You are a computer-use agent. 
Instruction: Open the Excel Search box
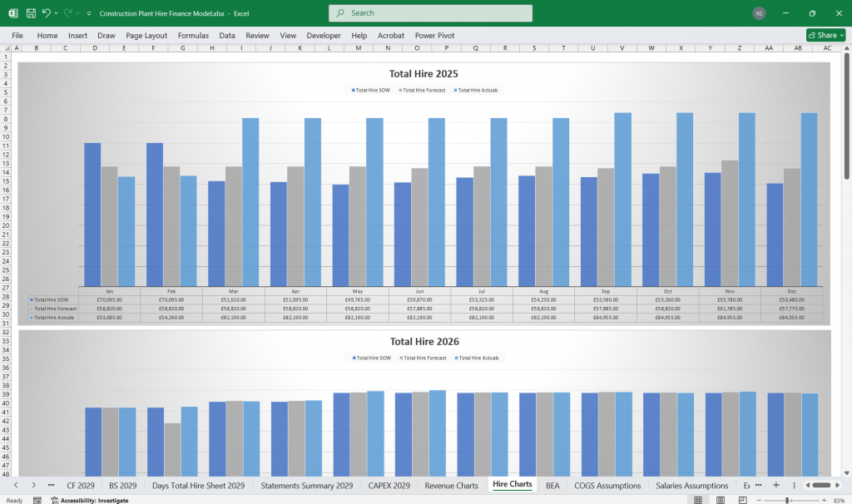click(x=429, y=13)
